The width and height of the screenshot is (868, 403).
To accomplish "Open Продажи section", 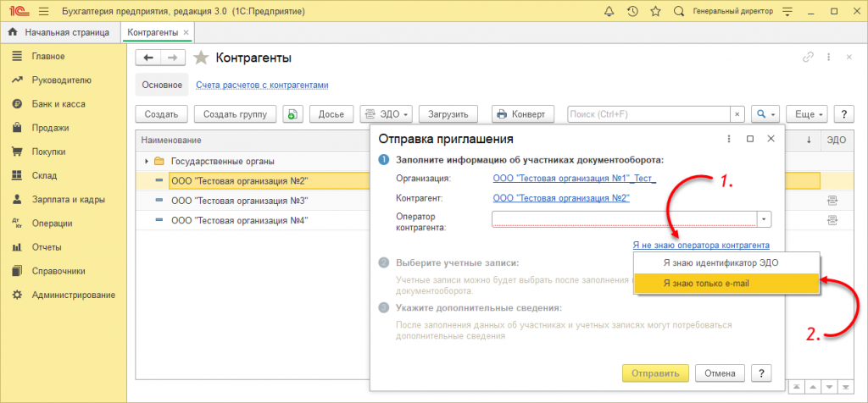I will click(x=50, y=128).
